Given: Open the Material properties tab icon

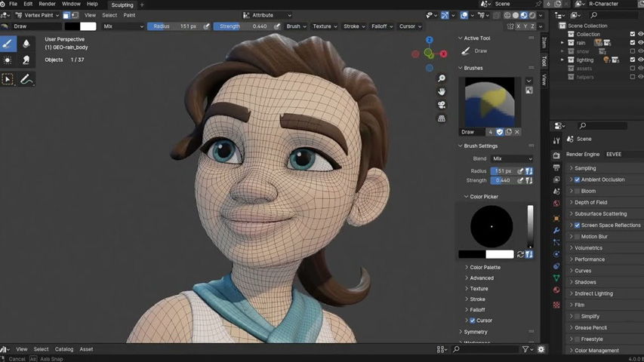Looking at the screenshot, I should [556, 290].
